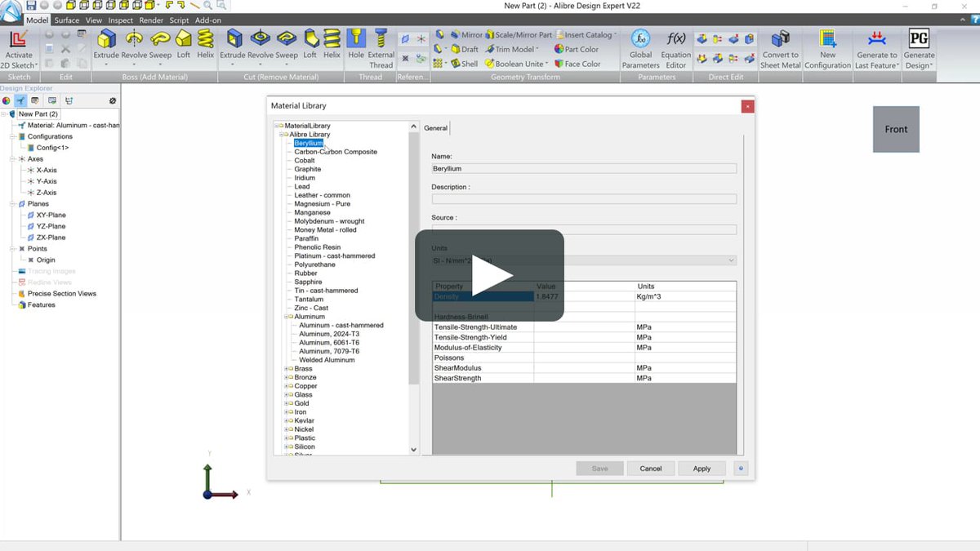This screenshot has width=980, height=551.
Task: Click the Shell tool
Action: (x=464, y=64)
